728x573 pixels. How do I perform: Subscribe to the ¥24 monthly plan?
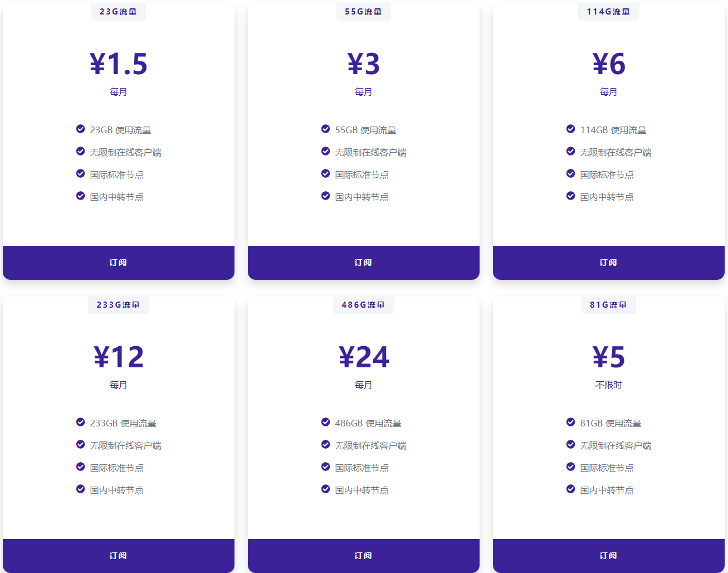tap(363, 556)
